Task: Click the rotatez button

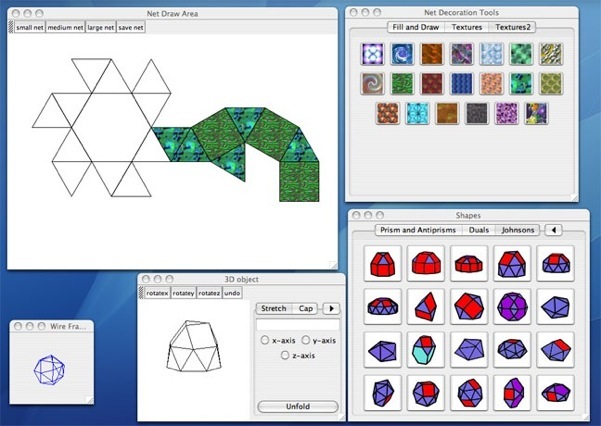Action: click(209, 293)
